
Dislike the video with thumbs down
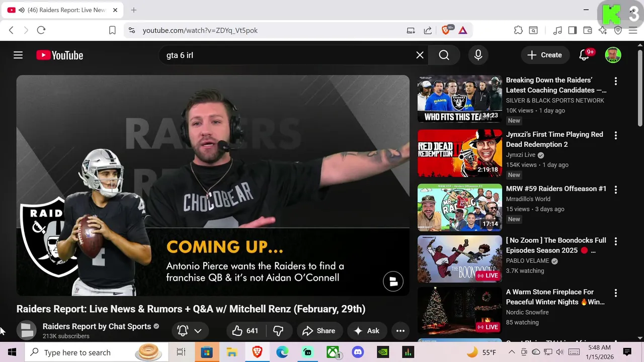278,331
